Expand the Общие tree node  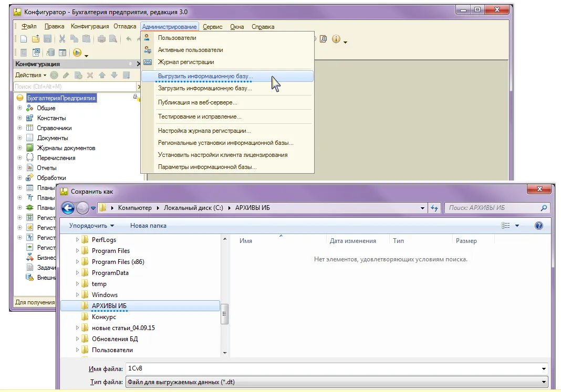(x=19, y=108)
